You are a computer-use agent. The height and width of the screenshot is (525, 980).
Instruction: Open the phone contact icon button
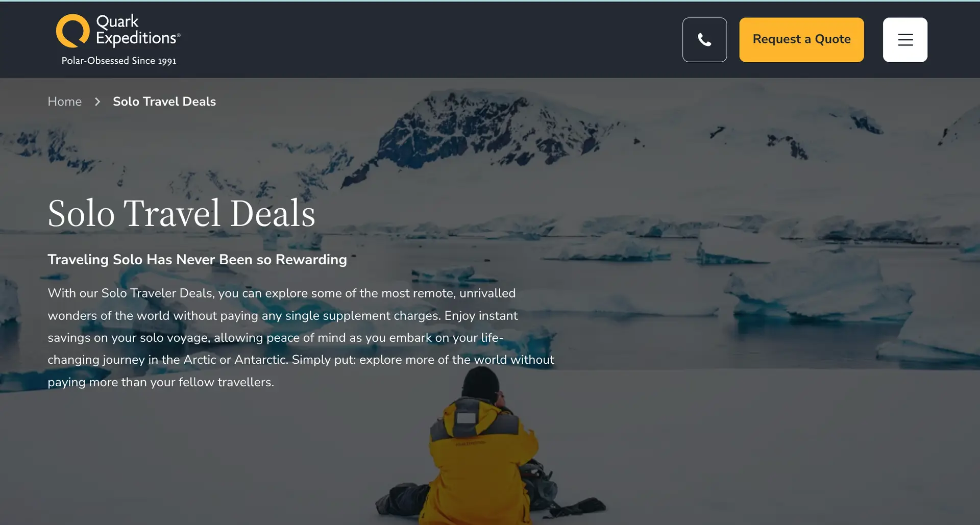[704, 40]
